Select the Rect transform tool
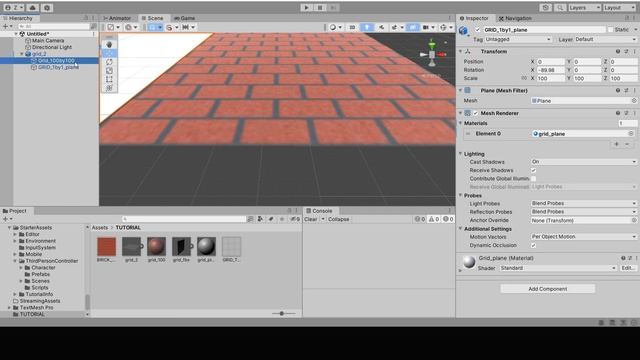Image resolution: width=640 pixels, height=360 pixels. [x=109, y=79]
